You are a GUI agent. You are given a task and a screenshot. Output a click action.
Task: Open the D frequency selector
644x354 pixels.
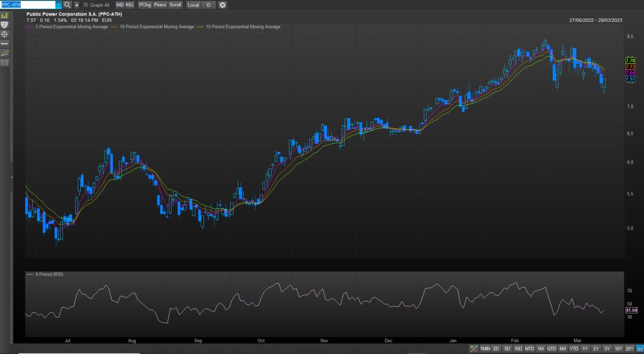coord(208,5)
